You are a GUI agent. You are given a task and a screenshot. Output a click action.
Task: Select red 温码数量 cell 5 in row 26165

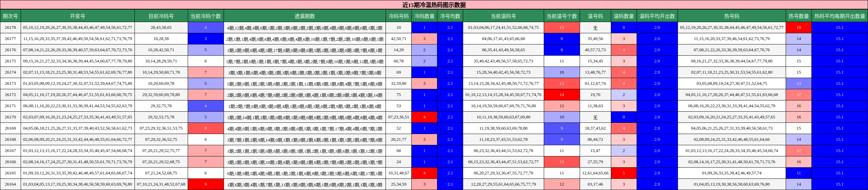pyautogui.click(x=624, y=173)
